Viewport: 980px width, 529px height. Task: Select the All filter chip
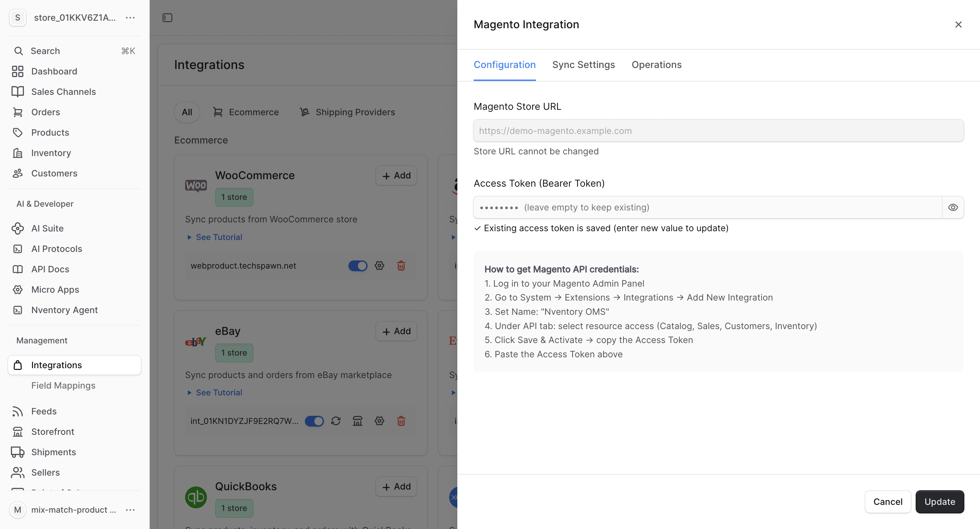coord(187,112)
